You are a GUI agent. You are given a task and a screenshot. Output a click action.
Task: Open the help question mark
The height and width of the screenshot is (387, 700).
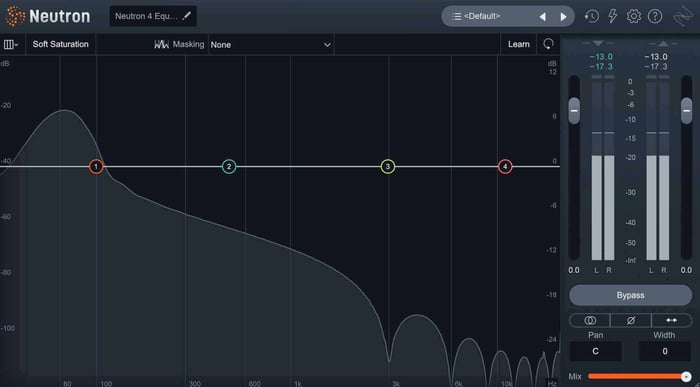coord(655,17)
